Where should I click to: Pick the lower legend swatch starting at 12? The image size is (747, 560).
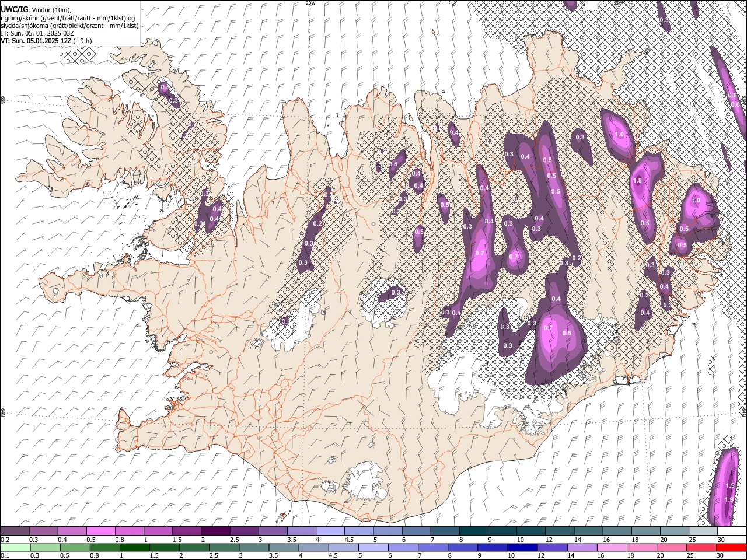pyautogui.click(x=553, y=547)
